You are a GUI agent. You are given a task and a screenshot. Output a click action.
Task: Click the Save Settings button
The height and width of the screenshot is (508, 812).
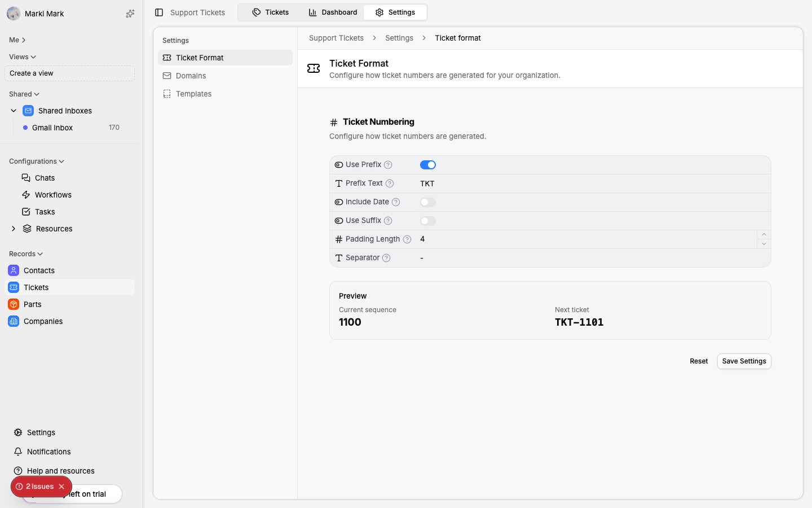tap(744, 361)
